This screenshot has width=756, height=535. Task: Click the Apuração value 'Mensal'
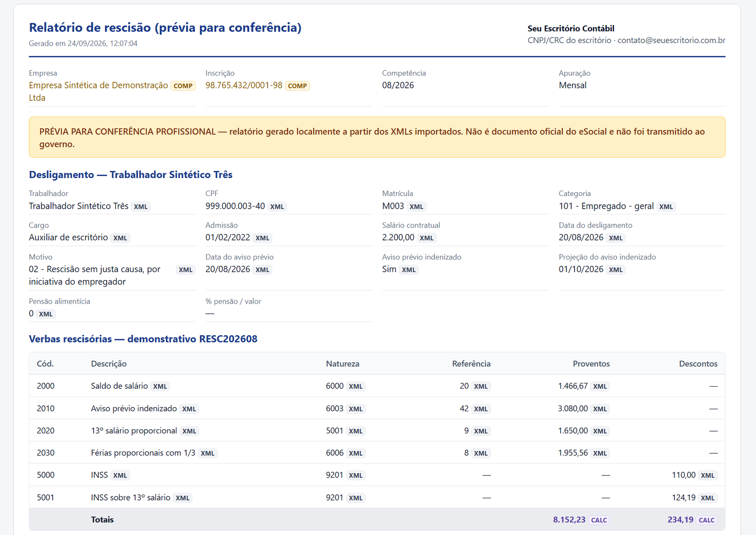point(573,85)
